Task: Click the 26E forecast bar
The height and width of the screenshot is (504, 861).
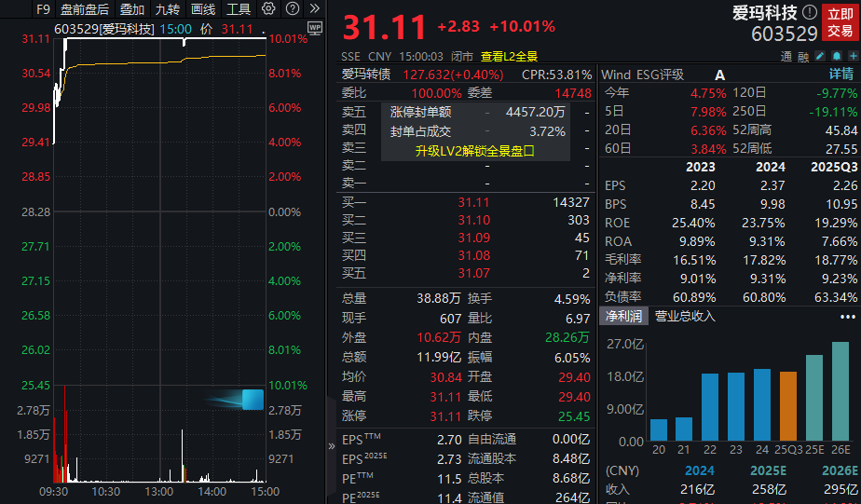Action: click(840, 391)
